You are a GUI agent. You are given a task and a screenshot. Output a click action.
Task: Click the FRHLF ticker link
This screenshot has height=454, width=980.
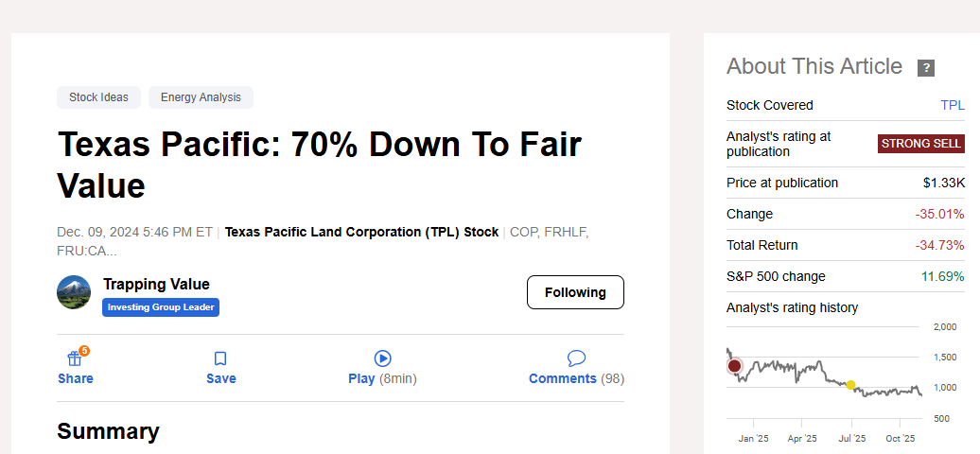(x=568, y=232)
